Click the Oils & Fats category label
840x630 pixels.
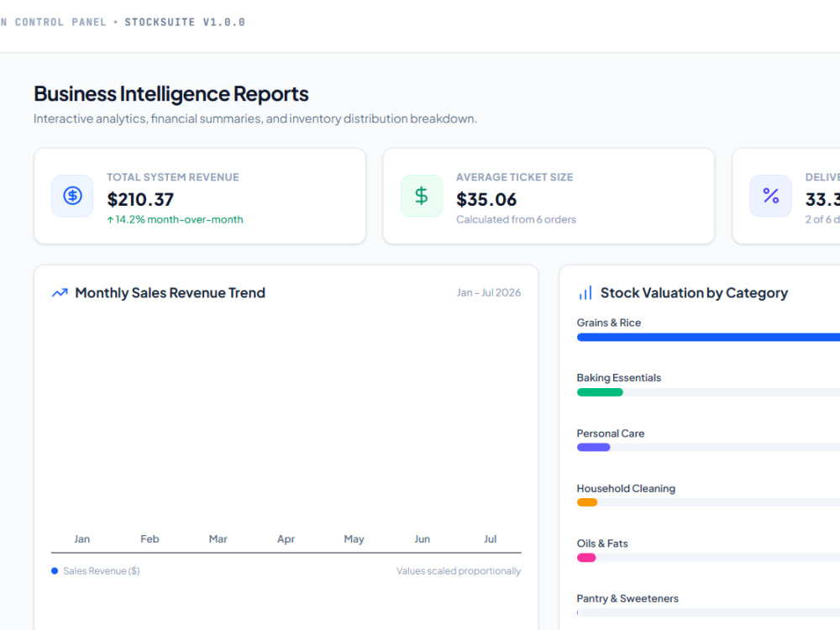(x=602, y=543)
